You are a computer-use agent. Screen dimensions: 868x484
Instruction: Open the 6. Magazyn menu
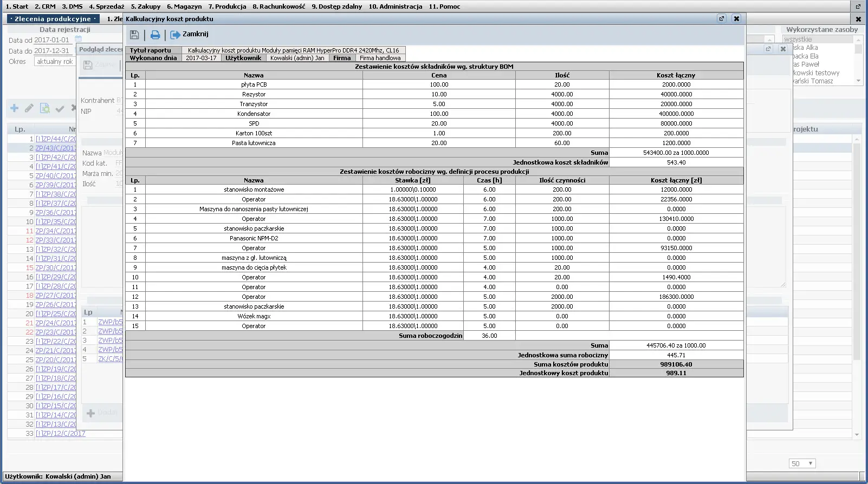[x=184, y=6]
